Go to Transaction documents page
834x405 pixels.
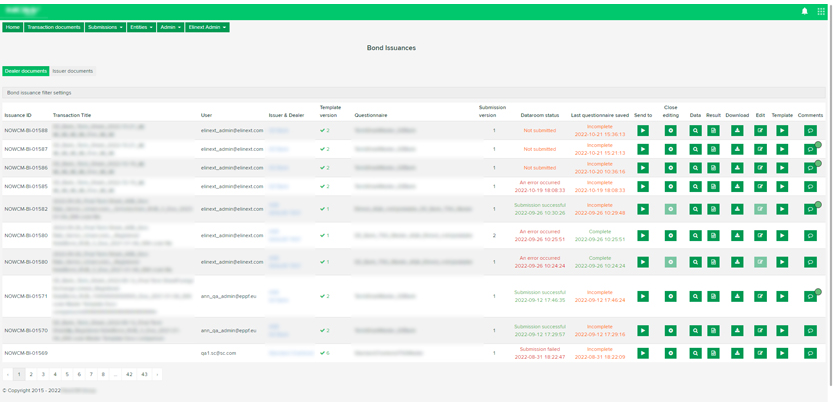(x=54, y=27)
